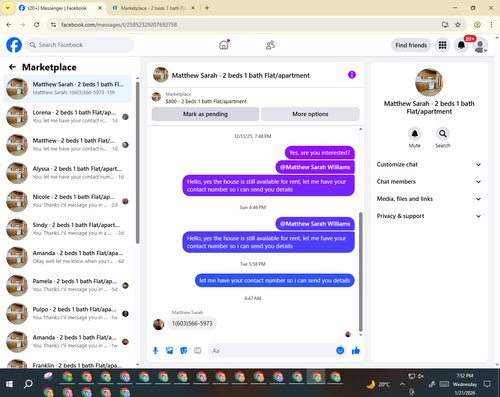The image size is (500, 397).
Task: Go back using the Marketplace arrow
Action: pyautogui.click(x=12, y=67)
